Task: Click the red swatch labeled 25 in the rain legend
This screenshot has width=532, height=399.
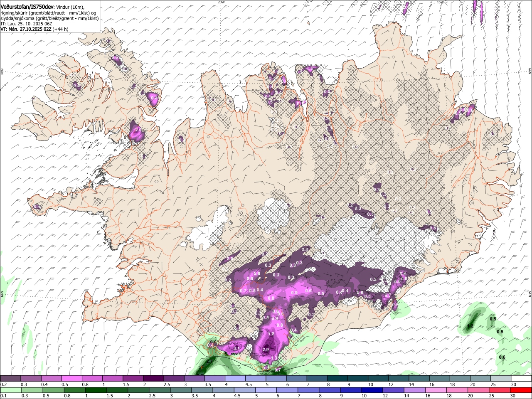Action: coord(500,390)
